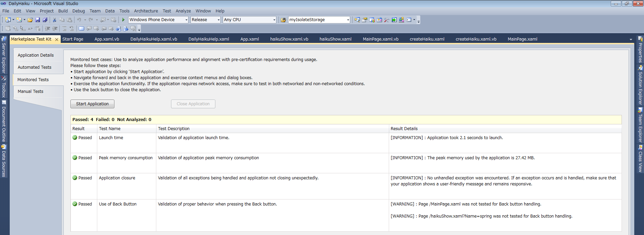Switch to the haikuShow.xaml.vb tab
Image resolution: width=644 pixels, height=235 pixels.
click(x=289, y=39)
